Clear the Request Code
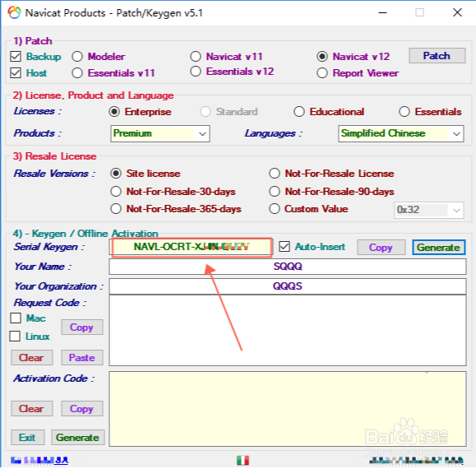This screenshot has width=476, height=469. (x=32, y=358)
